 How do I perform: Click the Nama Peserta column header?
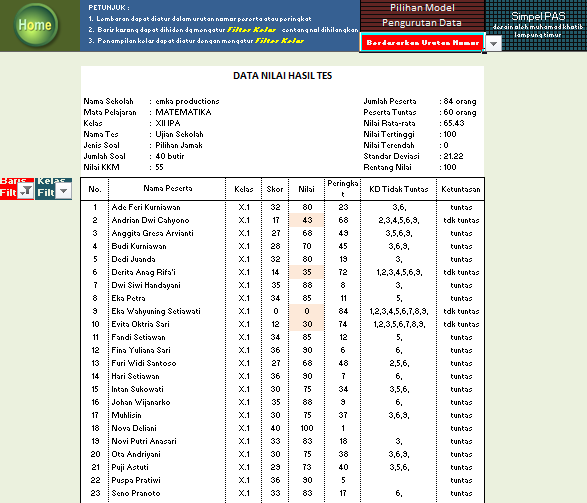167,189
